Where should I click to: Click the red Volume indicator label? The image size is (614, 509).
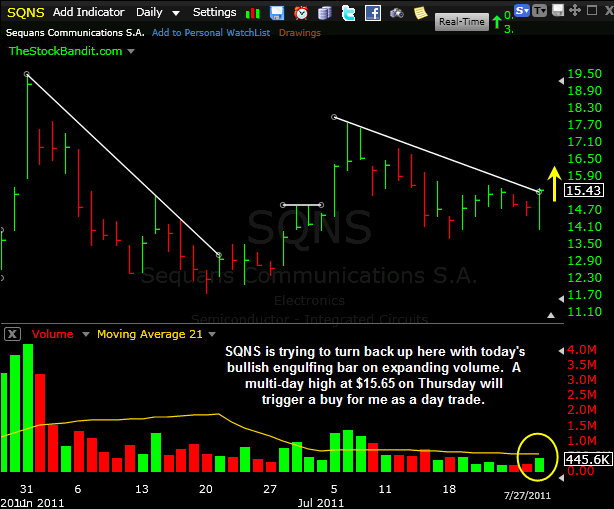click(52, 334)
